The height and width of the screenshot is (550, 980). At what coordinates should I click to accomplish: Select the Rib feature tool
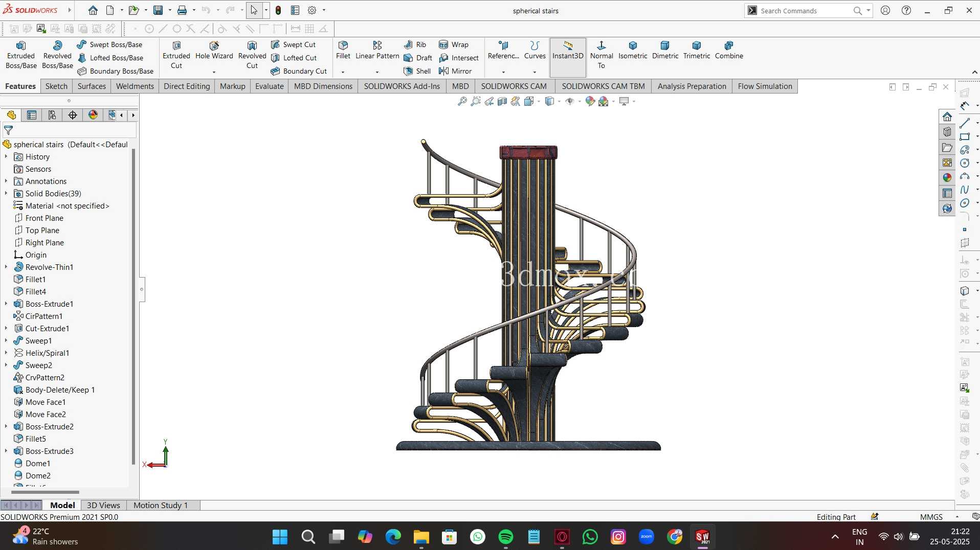(x=415, y=44)
